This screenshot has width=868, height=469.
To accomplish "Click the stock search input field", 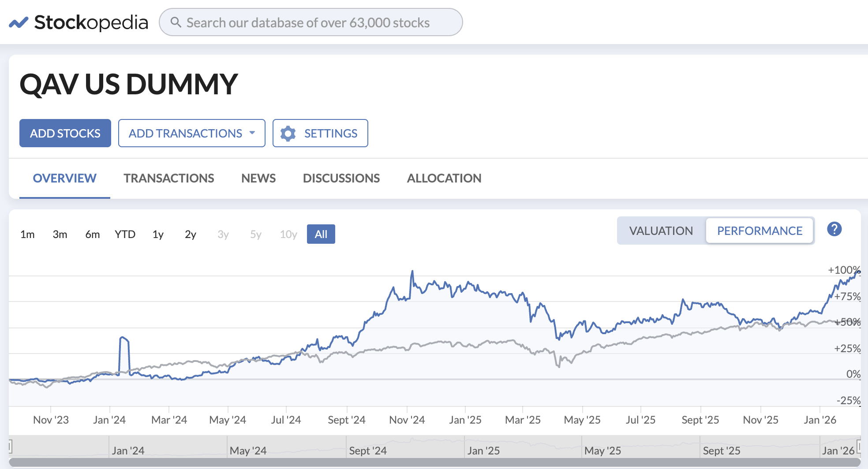I will [x=311, y=22].
